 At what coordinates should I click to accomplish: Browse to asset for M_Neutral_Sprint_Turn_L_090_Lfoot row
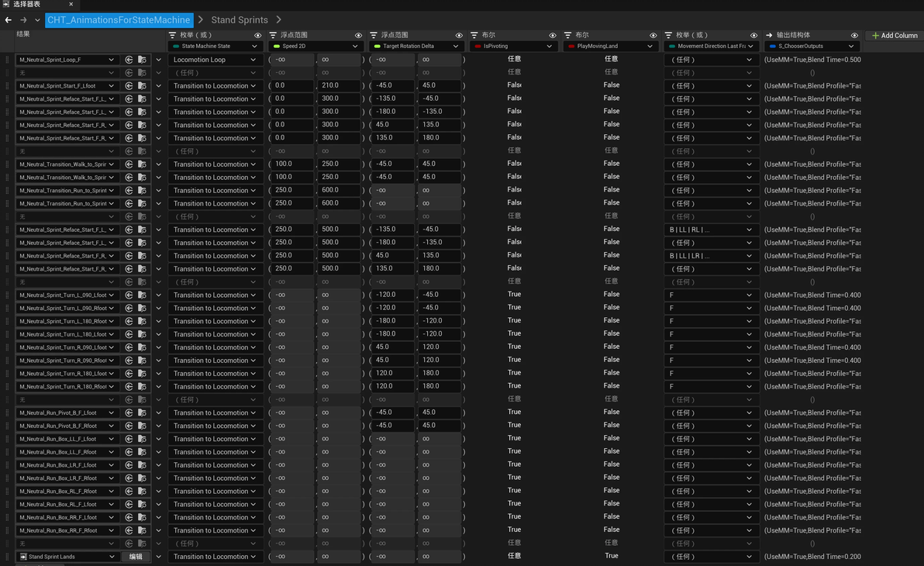point(142,295)
